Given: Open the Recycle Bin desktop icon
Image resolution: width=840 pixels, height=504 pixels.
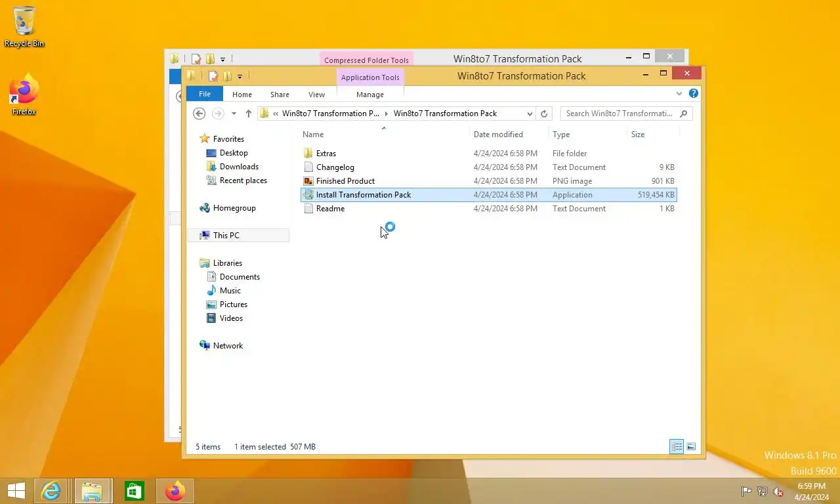Looking at the screenshot, I should pyautogui.click(x=24, y=26).
